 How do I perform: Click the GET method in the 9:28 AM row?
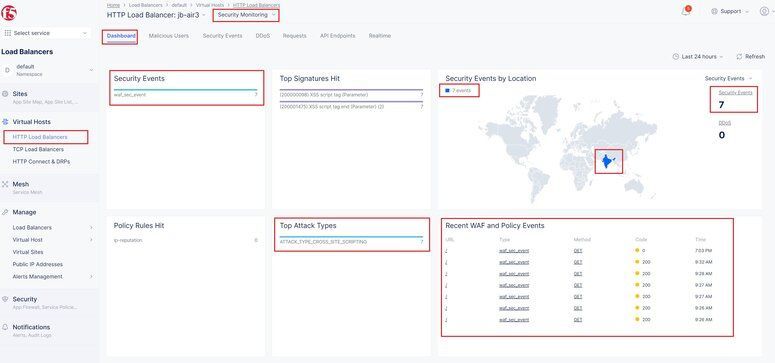pyautogui.click(x=578, y=273)
